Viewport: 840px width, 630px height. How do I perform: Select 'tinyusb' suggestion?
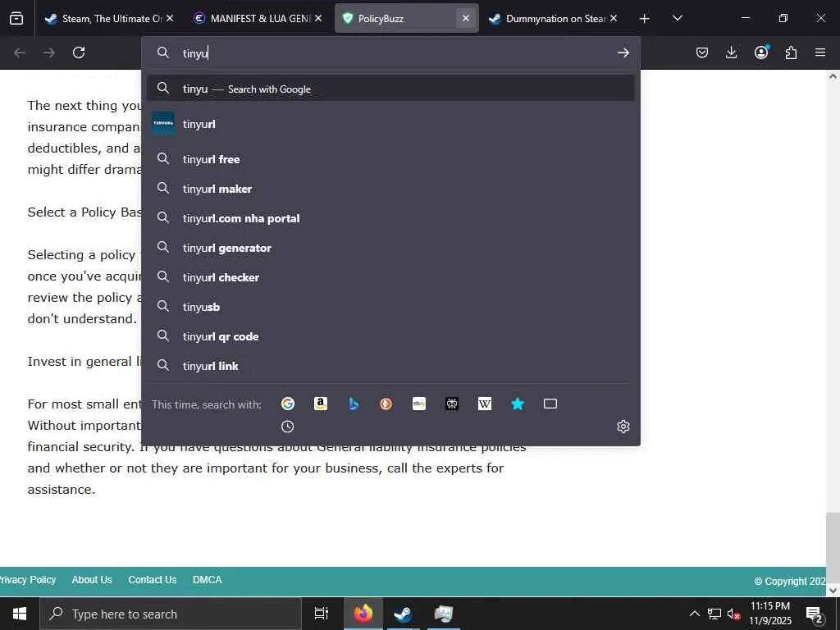click(390, 307)
